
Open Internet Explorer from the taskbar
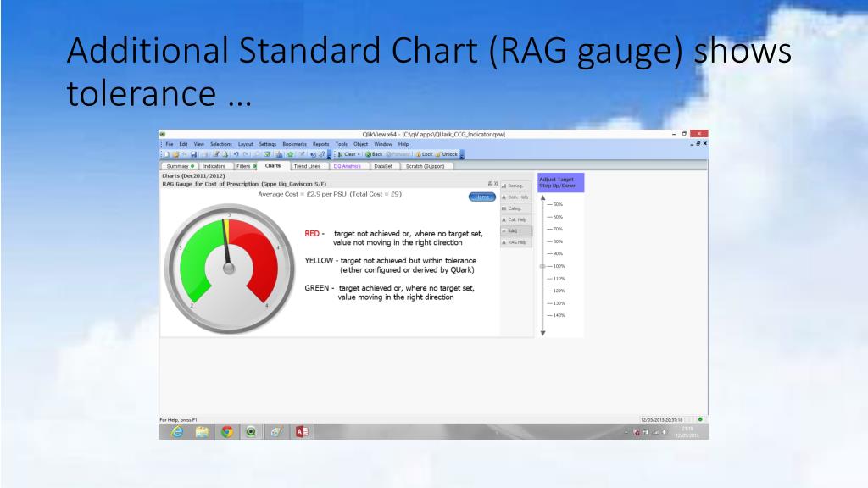pos(176,431)
